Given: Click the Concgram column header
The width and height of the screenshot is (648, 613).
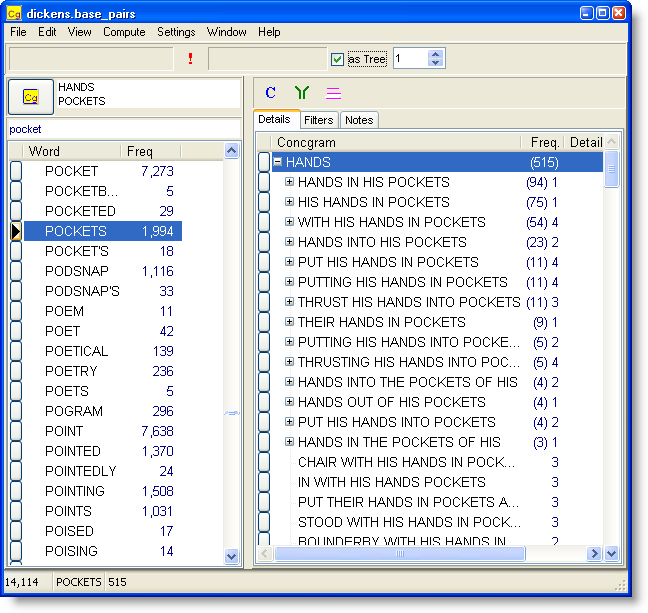Looking at the screenshot, I should 300,142.
